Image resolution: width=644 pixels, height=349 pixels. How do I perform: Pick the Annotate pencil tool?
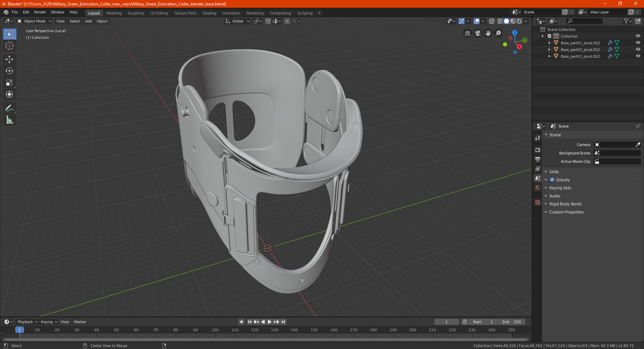click(9, 108)
